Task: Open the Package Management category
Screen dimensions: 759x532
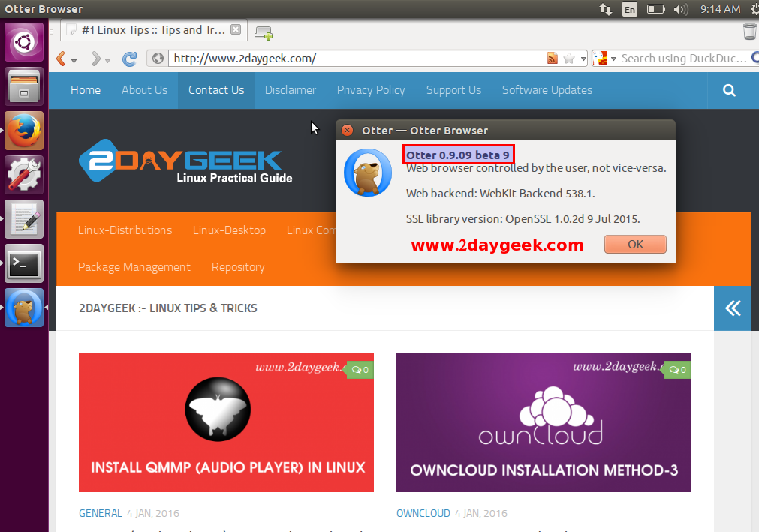Action: point(134,267)
